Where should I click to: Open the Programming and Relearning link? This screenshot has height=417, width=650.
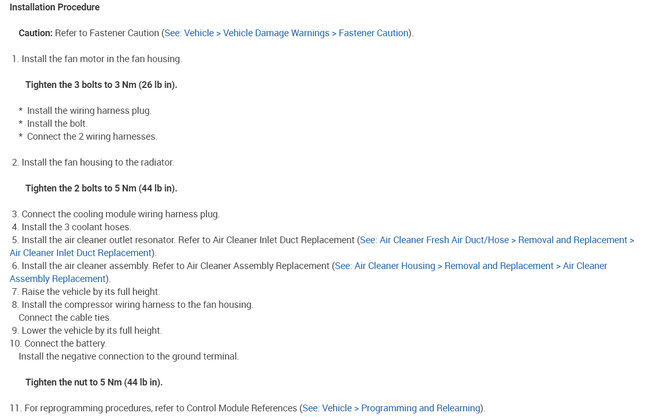click(392, 408)
